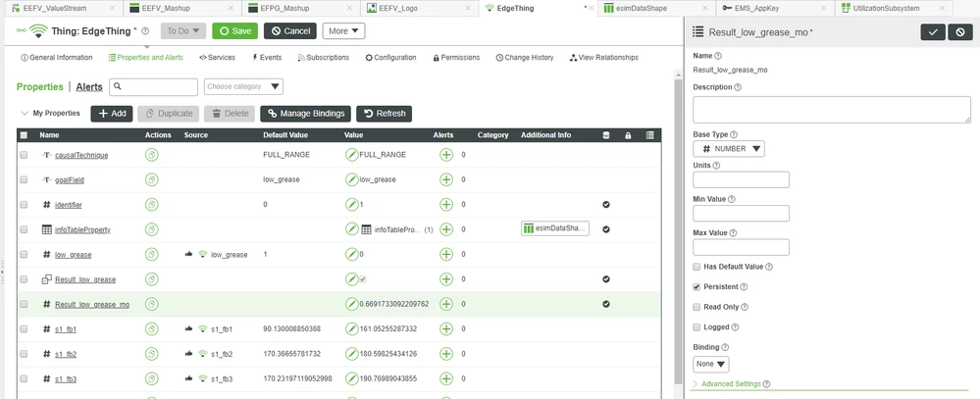Click the logged column header icon

pos(650,135)
